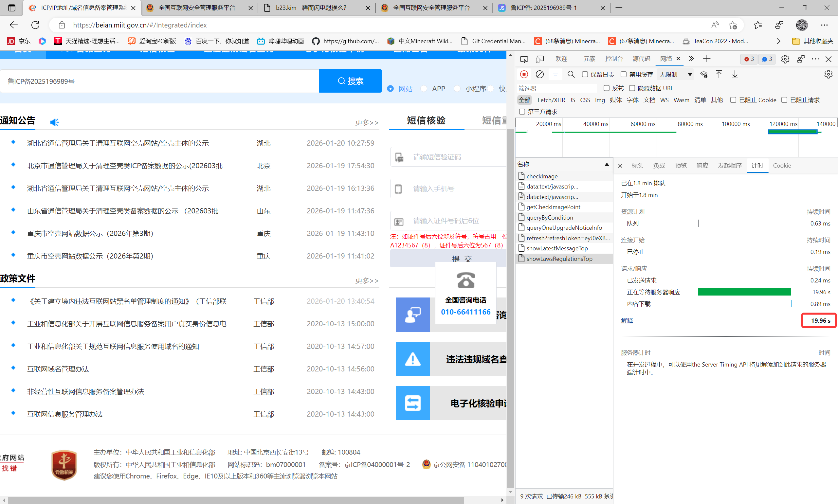Toggle device emulation icon in DevTools
The width and height of the screenshot is (838, 504).
540,59
